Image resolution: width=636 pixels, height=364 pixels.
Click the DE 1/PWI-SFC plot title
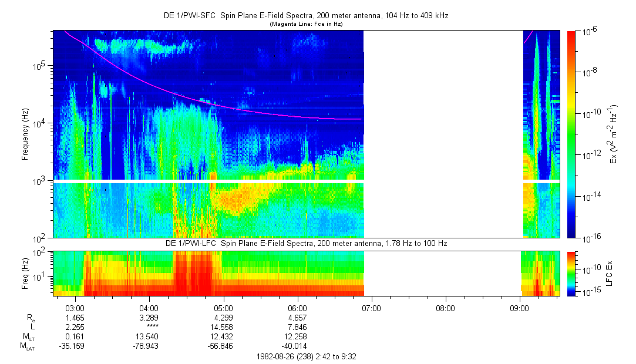point(305,16)
